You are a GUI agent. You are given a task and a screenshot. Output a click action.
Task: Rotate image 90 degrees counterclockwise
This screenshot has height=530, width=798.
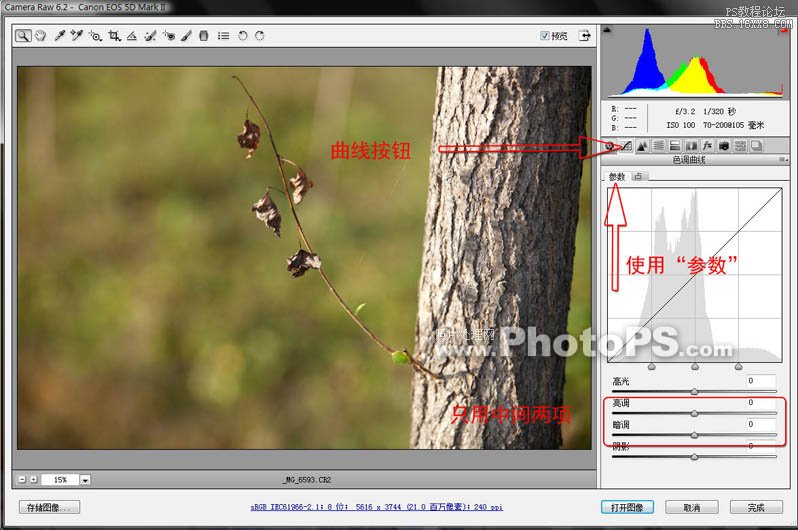[x=243, y=36]
